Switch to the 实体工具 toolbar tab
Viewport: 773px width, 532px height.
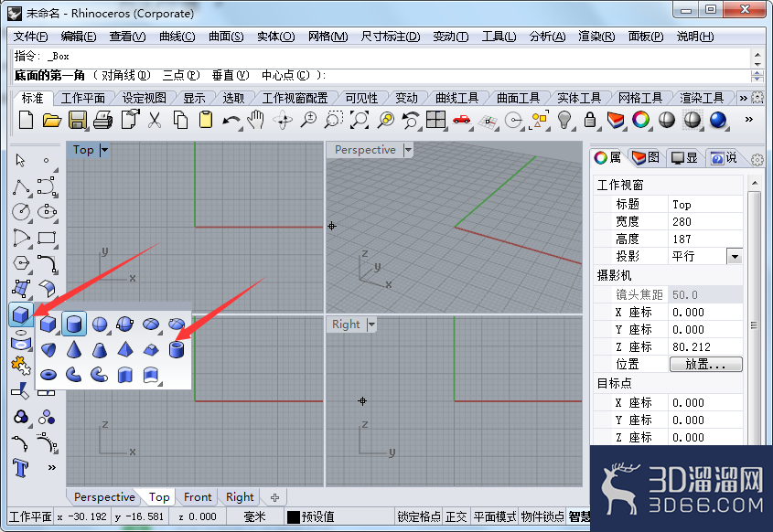coord(579,98)
